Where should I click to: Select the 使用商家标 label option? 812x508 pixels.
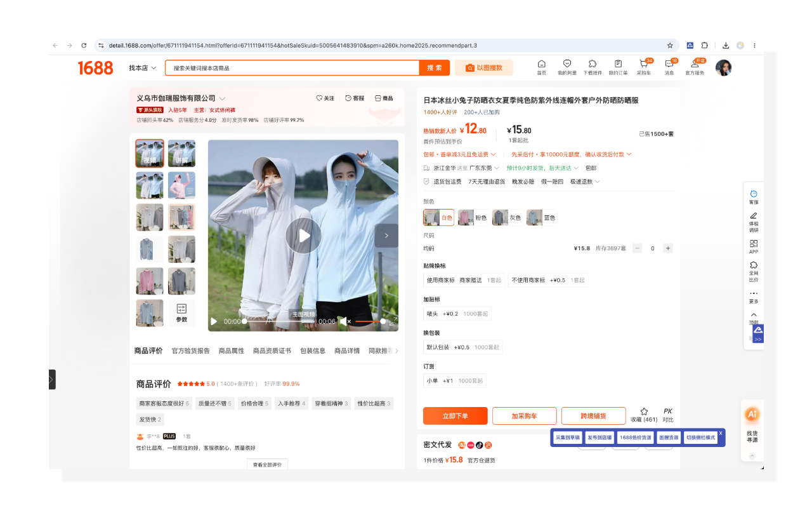pos(464,280)
